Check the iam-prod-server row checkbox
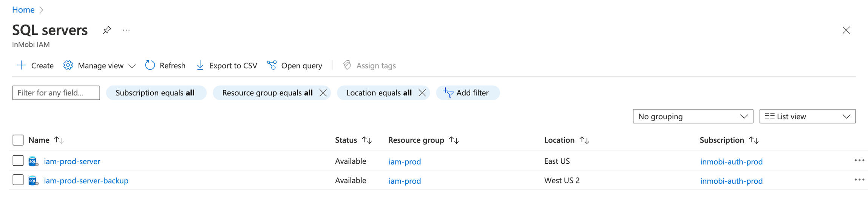The image size is (868, 209). [18, 161]
